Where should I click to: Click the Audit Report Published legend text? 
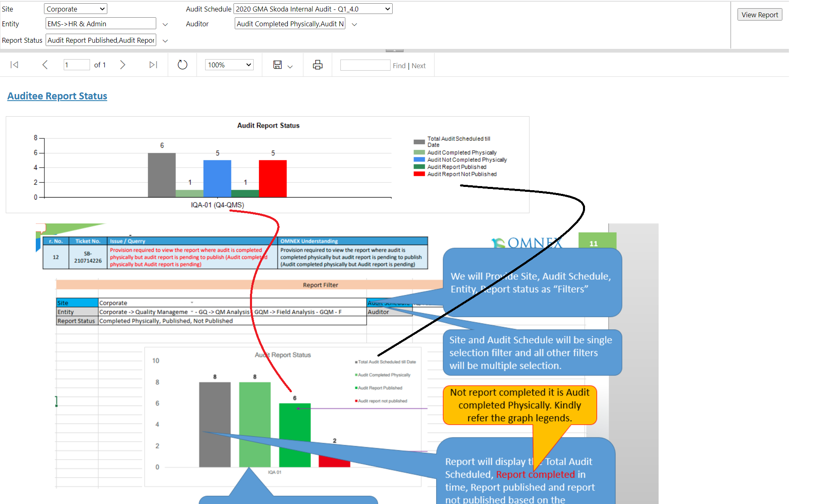(x=457, y=167)
